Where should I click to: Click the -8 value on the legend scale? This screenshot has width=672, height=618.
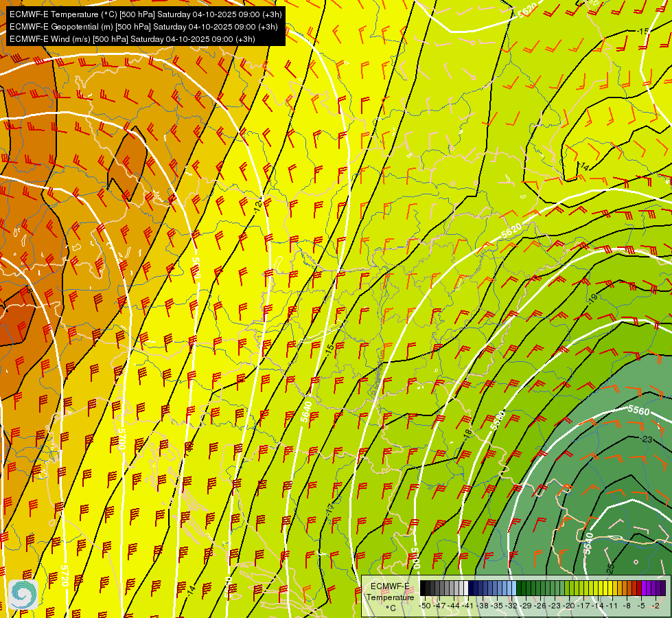pyautogui.click(x=627, y=606)
